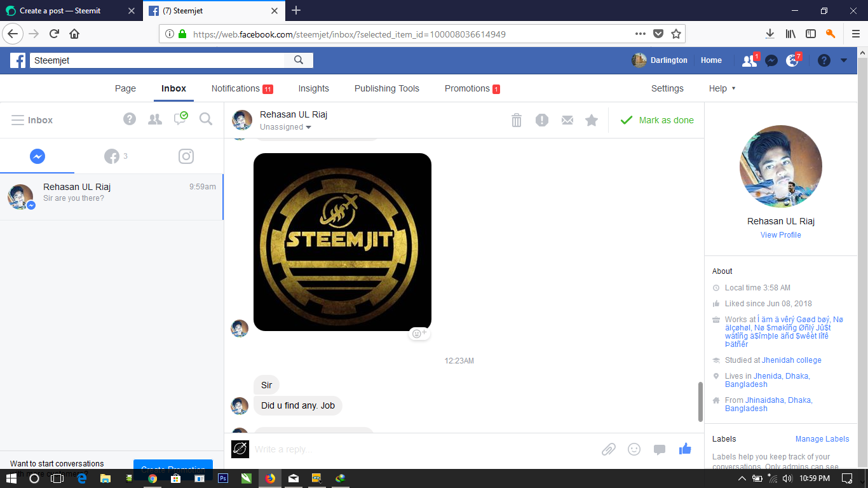Open Rehasan UL Riaj conversation in list
The height and width of the screenshot is (488, 868).
(x=111, y=197)
